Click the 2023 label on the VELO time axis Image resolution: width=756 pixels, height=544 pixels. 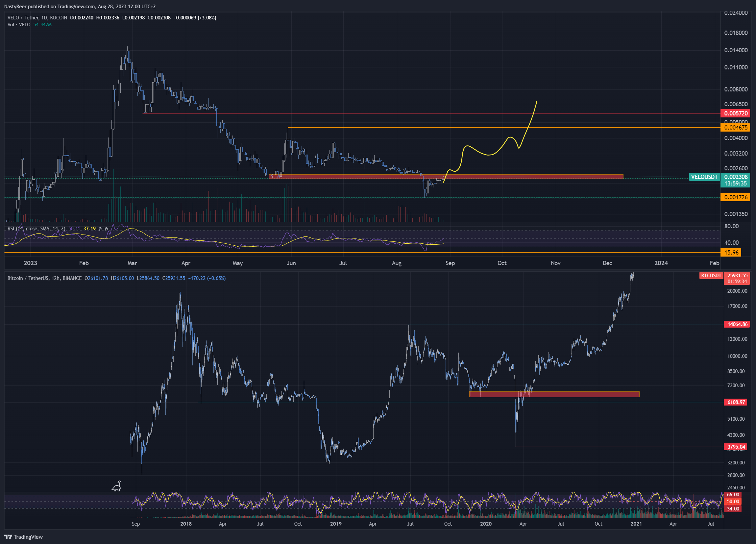(30, 263)
